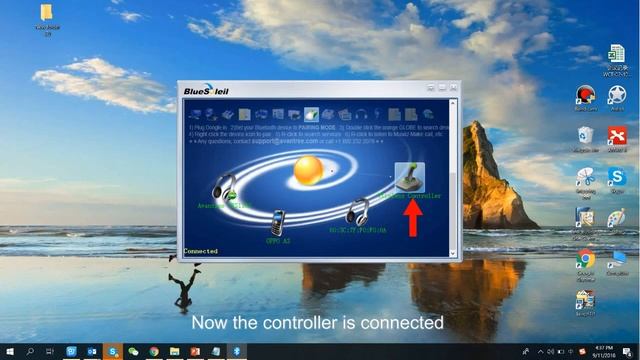Click the taskbar clock showing date
Image resolution: width=640 pixels, height=360 pixels.
[x=604, y=351]
